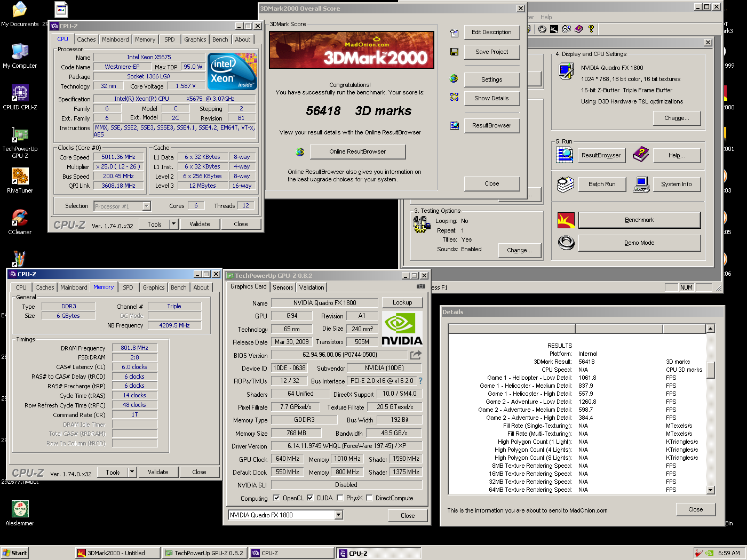The width and height of the screenshot is (747, 560).
Task: Click the System Info computer icon
Action: pyautogui.click(x=641, y=185)
